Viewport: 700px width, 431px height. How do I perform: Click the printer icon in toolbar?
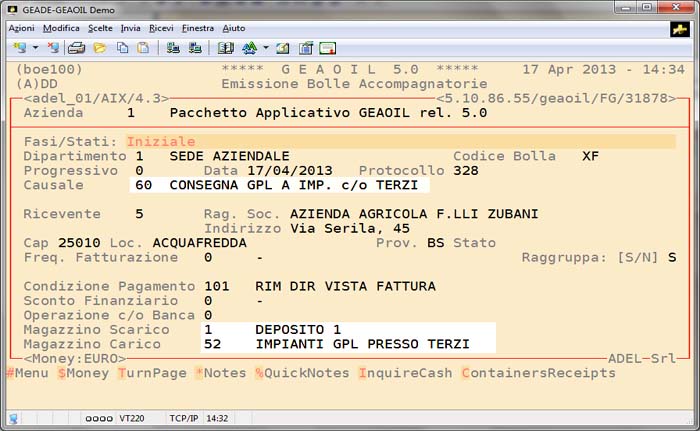[76, 47]
